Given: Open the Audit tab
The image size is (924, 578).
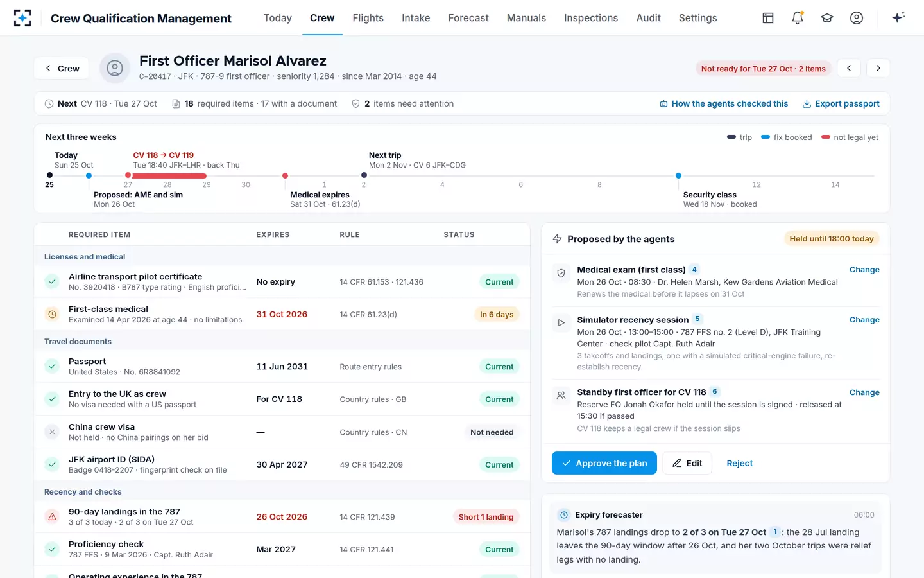Looking at the screenshot, I should tap(648, 18).
